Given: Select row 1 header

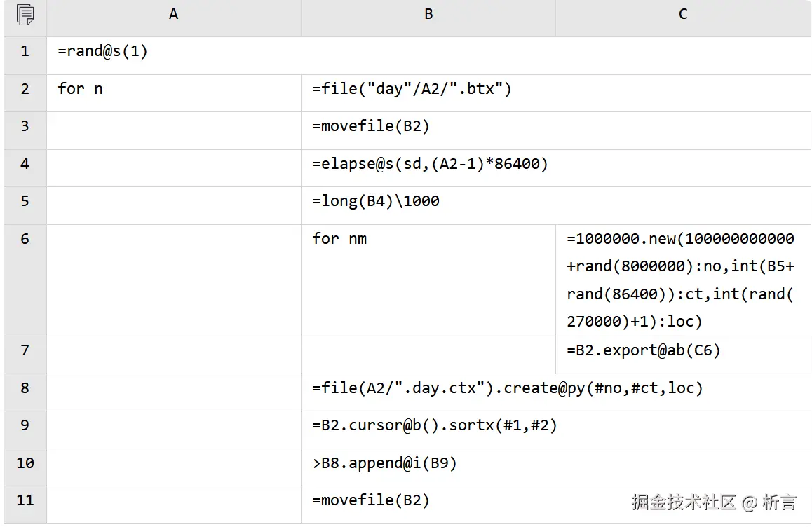Looking at the screenshot, I should tap(25, 52).
